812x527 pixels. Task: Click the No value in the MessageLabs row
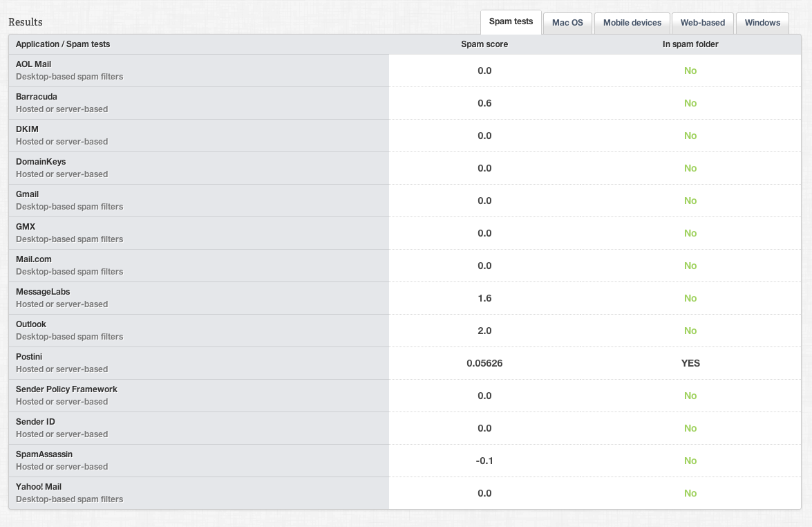(x=690, y=298)
